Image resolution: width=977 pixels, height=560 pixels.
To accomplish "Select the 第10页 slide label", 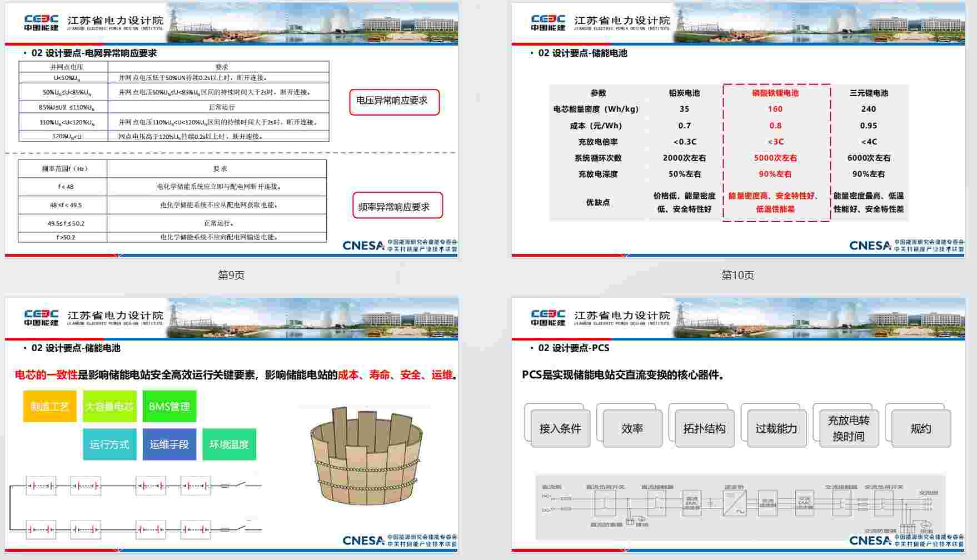I will pyautogui.click(x=737, y=275).
